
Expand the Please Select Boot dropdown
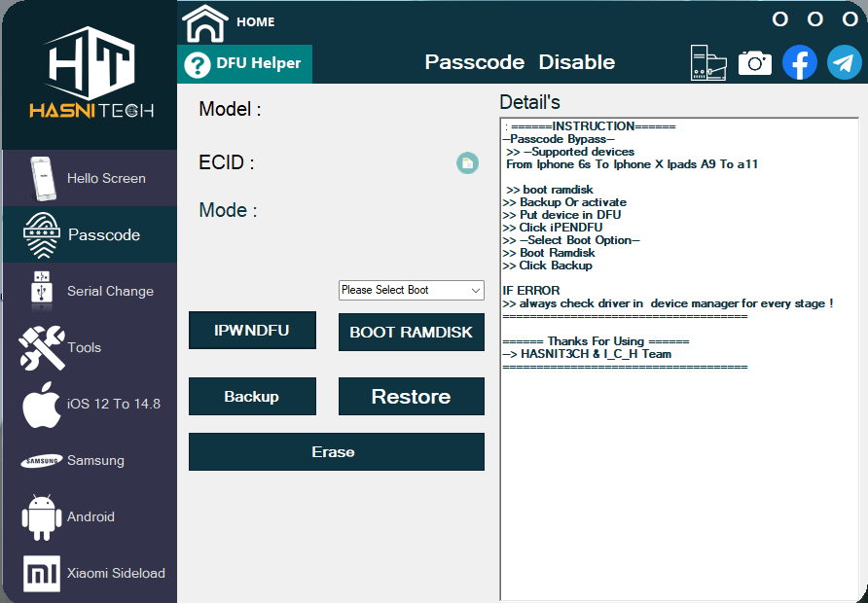pos(411,290)
